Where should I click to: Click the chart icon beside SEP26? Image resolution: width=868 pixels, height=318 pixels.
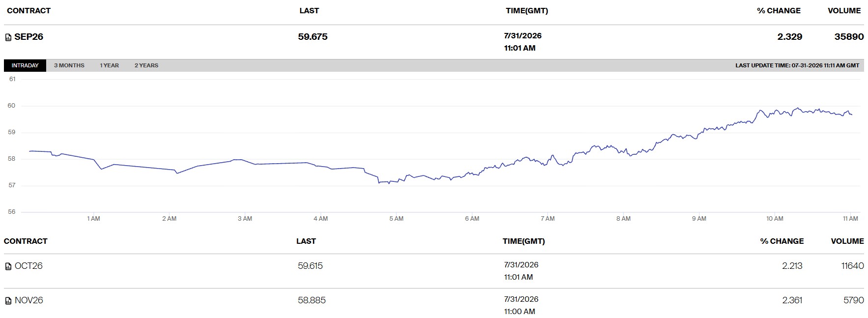(8, 37)
